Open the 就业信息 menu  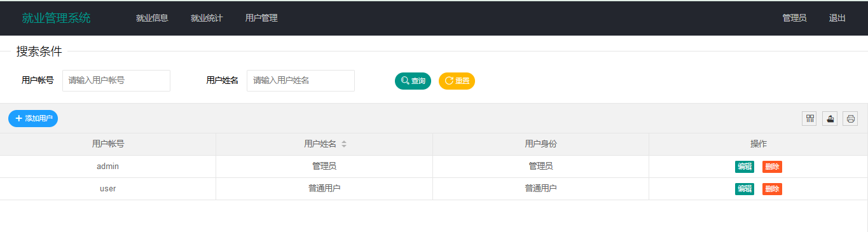pyautogui.click(x=152, y=18)
